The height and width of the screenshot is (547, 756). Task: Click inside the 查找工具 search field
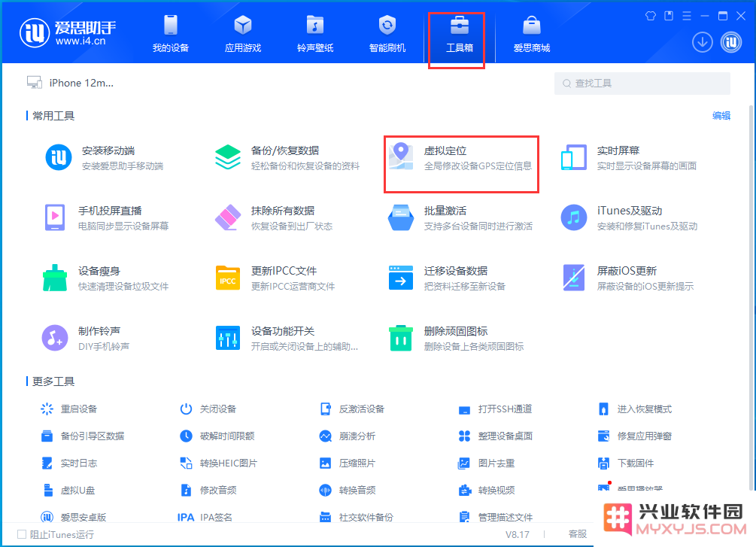642,84
